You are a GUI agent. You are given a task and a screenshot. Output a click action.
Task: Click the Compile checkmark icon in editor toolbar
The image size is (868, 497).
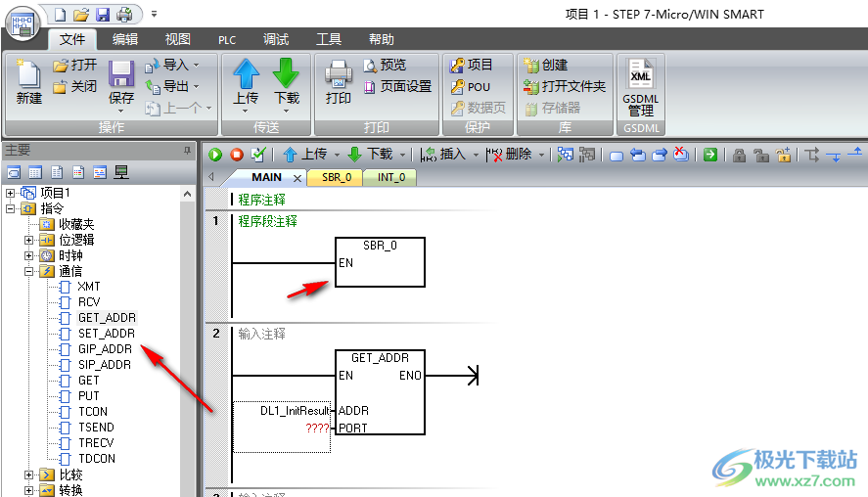click(x=258, y=155)
